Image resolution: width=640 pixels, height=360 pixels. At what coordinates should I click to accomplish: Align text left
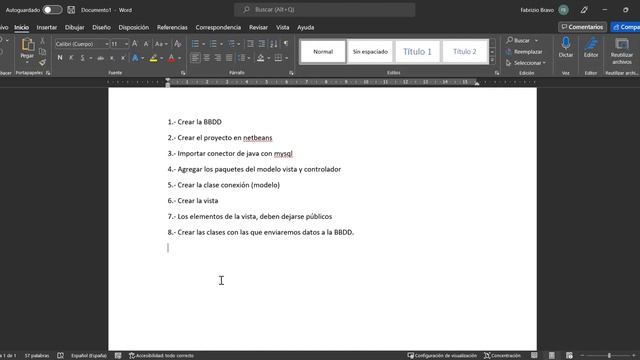tap(196, 58)
